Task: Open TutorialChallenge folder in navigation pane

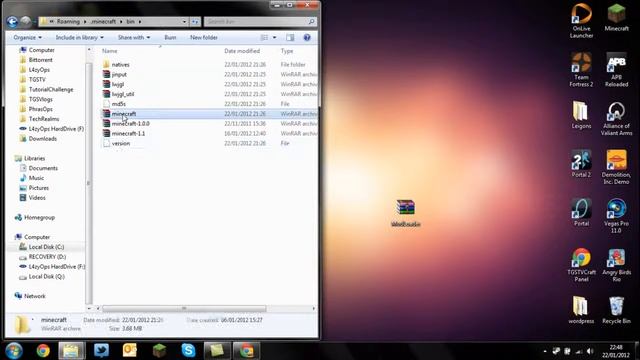Action: (x=51, y=89)
